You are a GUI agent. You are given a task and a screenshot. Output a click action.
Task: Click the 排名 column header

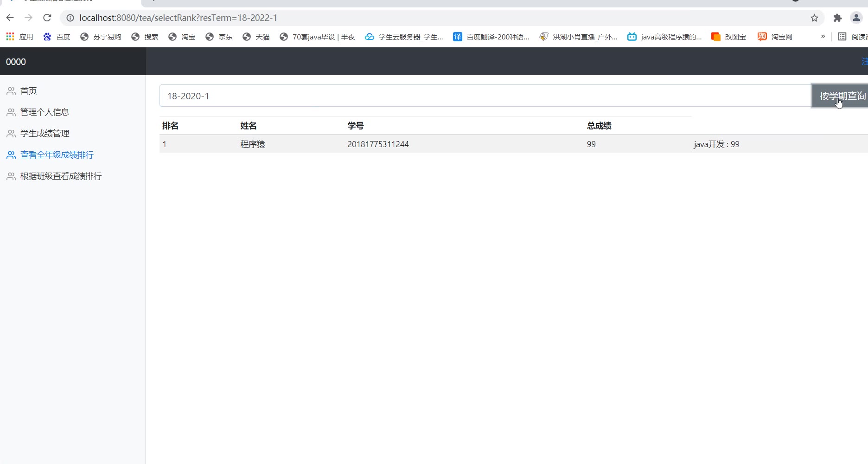[x=170, y=126]
